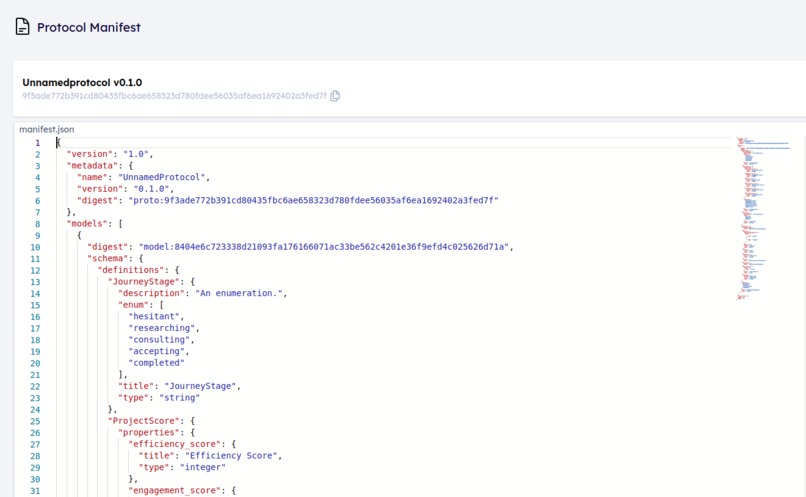Click the "hesitant" enum value
Screen dimensions: 806x497
tap(154, 317)
